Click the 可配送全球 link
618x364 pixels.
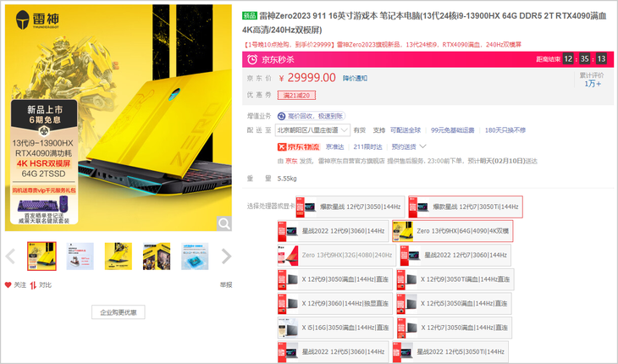tap(406, 130)
